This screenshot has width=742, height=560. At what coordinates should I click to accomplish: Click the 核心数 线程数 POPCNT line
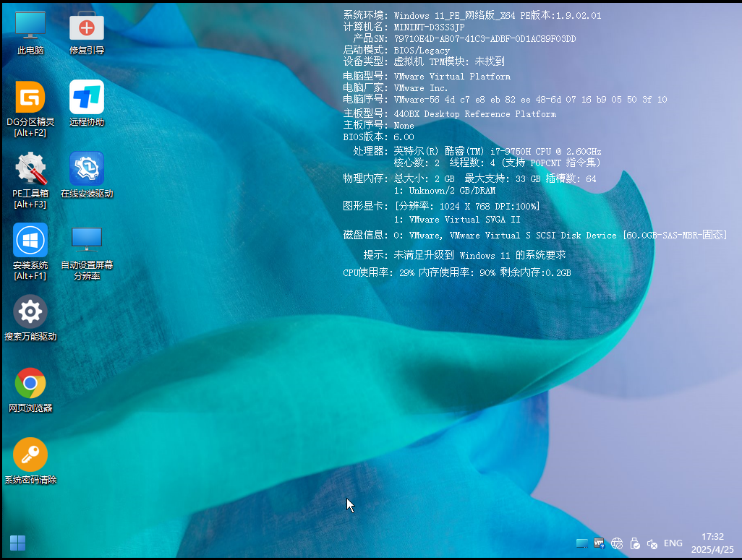click(498, 163)
